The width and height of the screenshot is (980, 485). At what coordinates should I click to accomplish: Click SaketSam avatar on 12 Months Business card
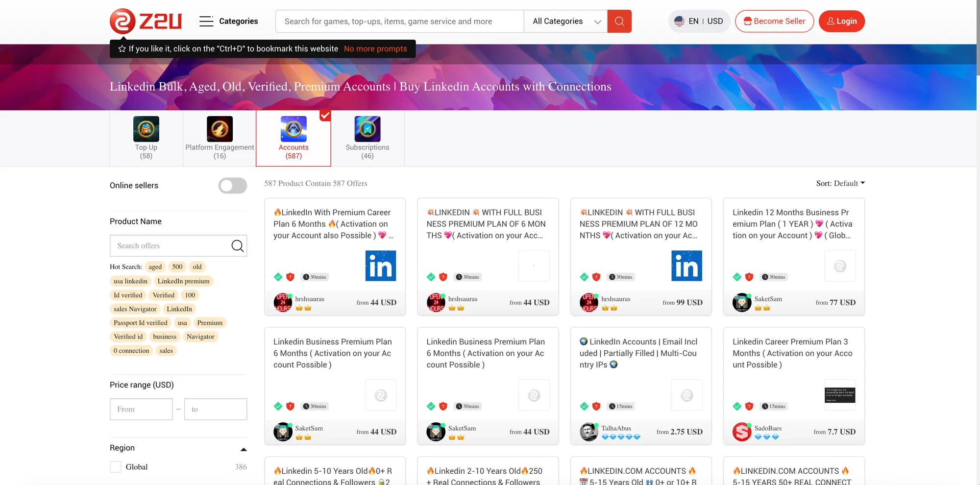tap(742, 302)
